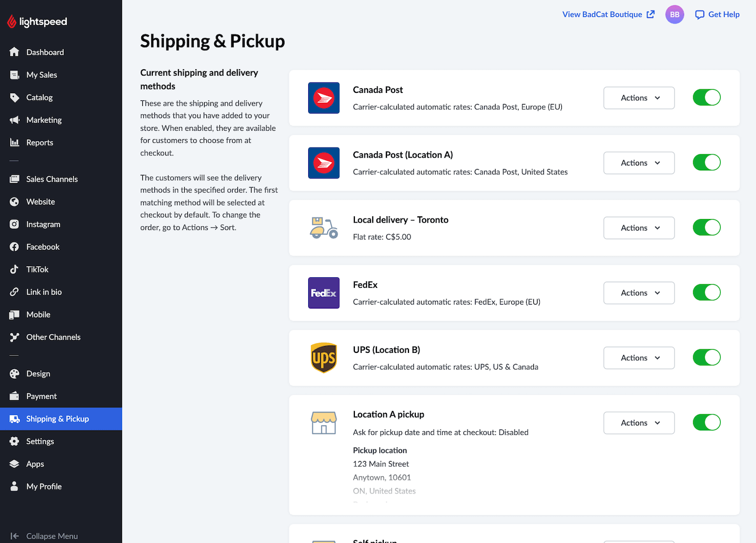Click the Website globe icon
The height and width of the screenshot is (543, 756).
pos(14,202)
